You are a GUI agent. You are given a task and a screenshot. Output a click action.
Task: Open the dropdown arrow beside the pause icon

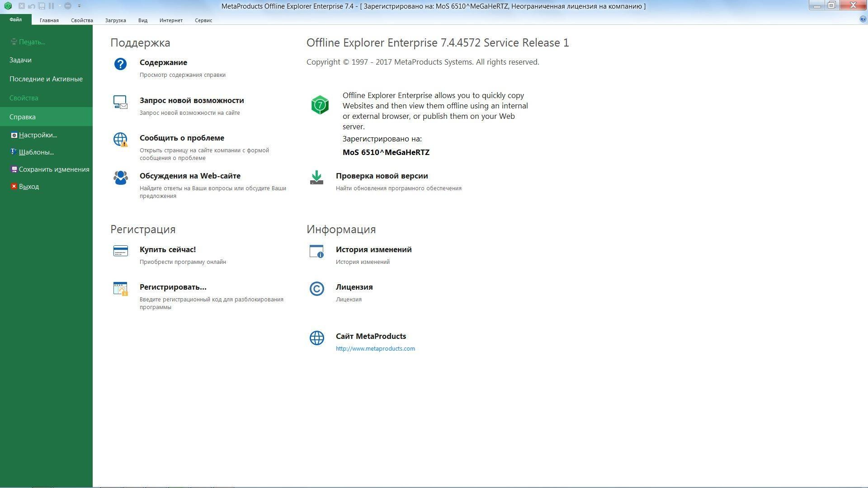pos(60,6)
